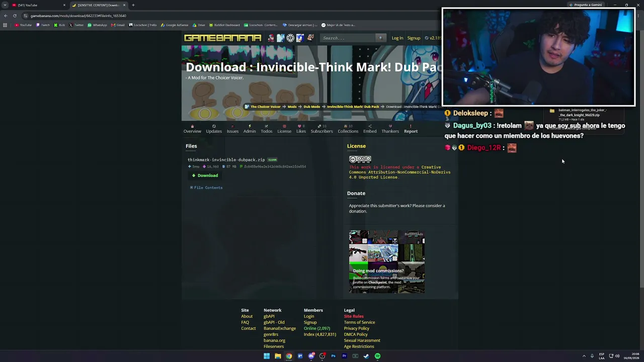644x362 pixels.
Task: Show hidden system tray icons
Action: click(x=584, y=356)
